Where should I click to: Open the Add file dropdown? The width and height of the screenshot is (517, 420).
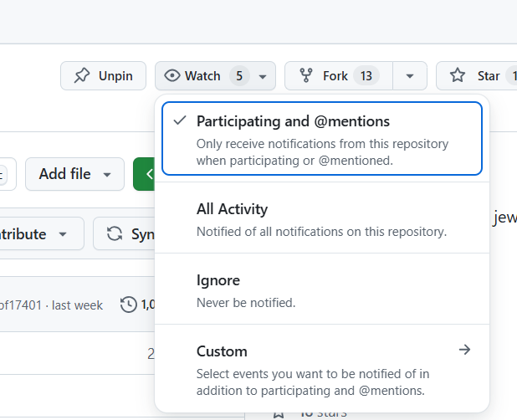tap(74, 174)
